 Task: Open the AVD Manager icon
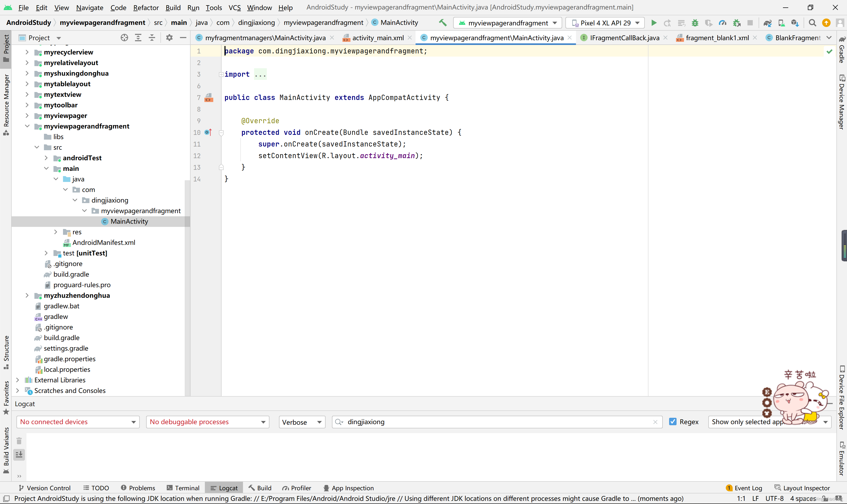click(x=781, y=23)
